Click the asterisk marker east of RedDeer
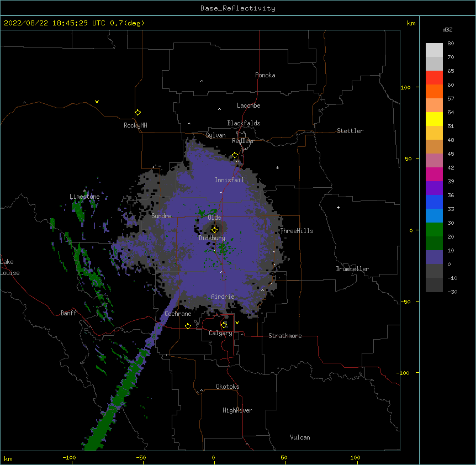 coord(277,167)
